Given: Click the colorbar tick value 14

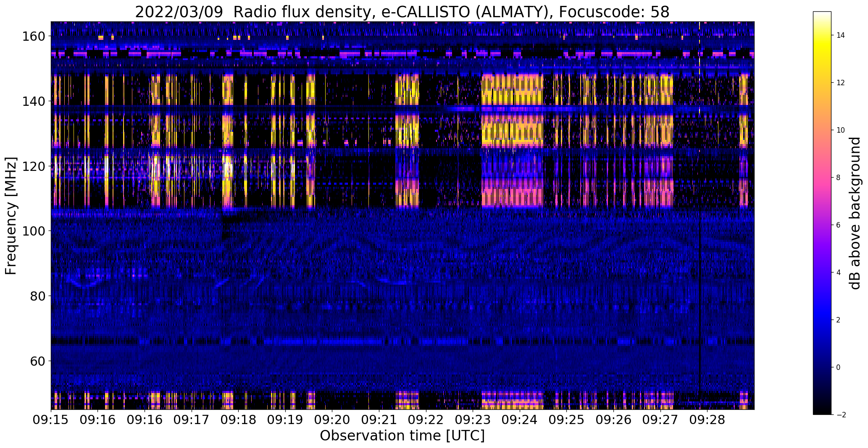Looking at the screenshot, I should [x=841, y=35].
